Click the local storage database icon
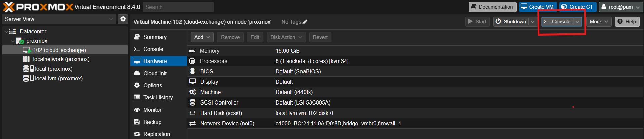This screenshot has height=139, width=644. 26,69
